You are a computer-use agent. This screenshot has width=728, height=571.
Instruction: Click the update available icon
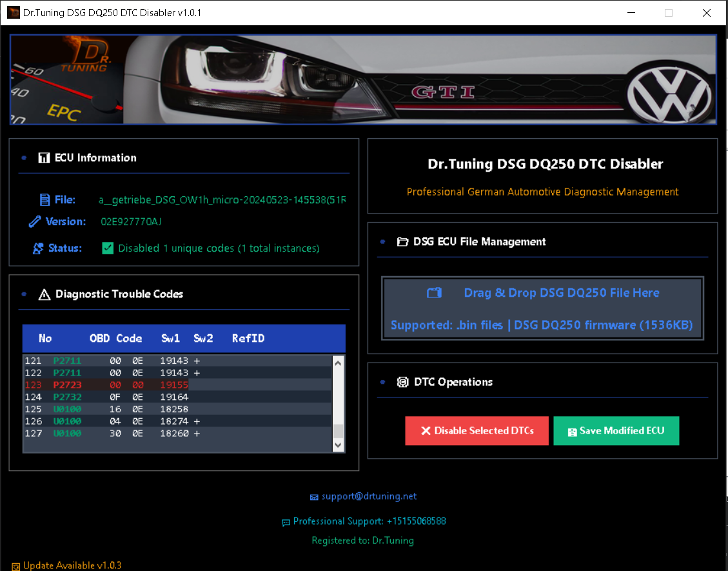(15, 566)
